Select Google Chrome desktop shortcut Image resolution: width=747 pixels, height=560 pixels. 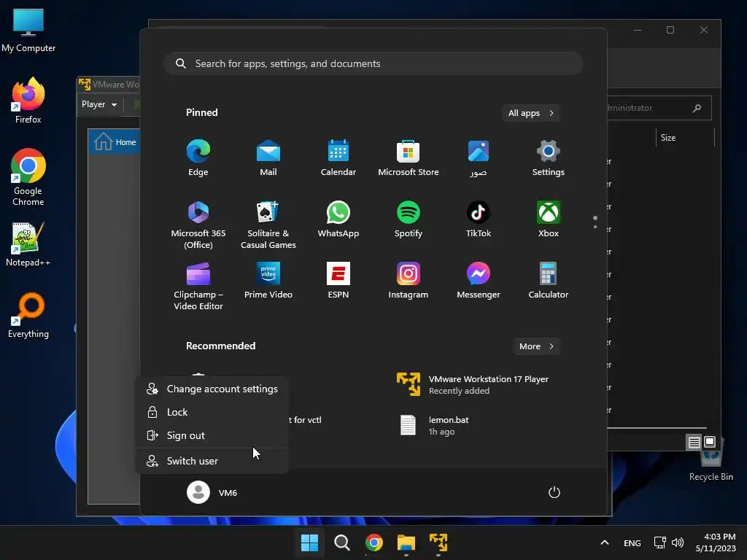coord(28,177)
